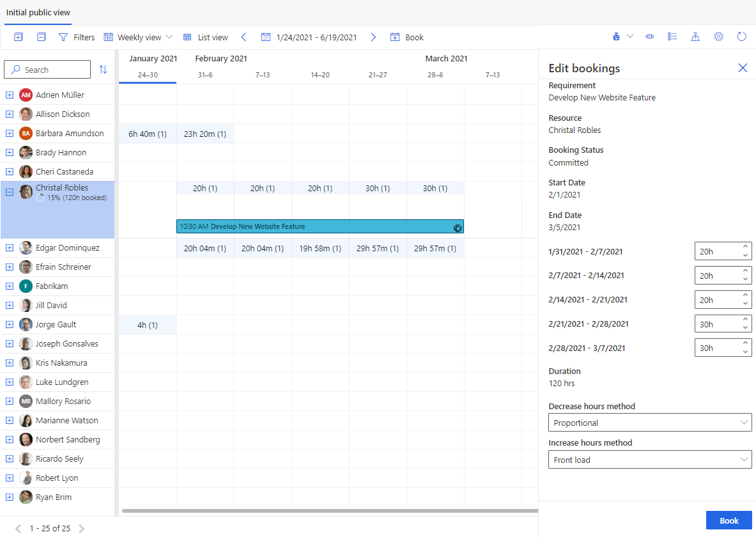
Task: Go to previous date range arrow
Action: coord(243,37)
